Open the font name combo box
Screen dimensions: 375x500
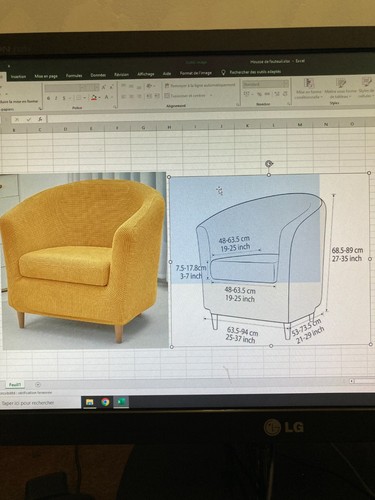click(64, 88)
